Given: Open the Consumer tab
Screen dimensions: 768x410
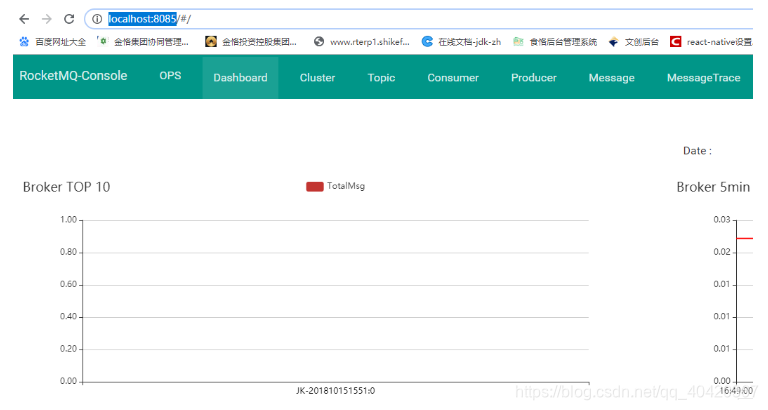Looking at the screenshot, I should coord(453,77).
